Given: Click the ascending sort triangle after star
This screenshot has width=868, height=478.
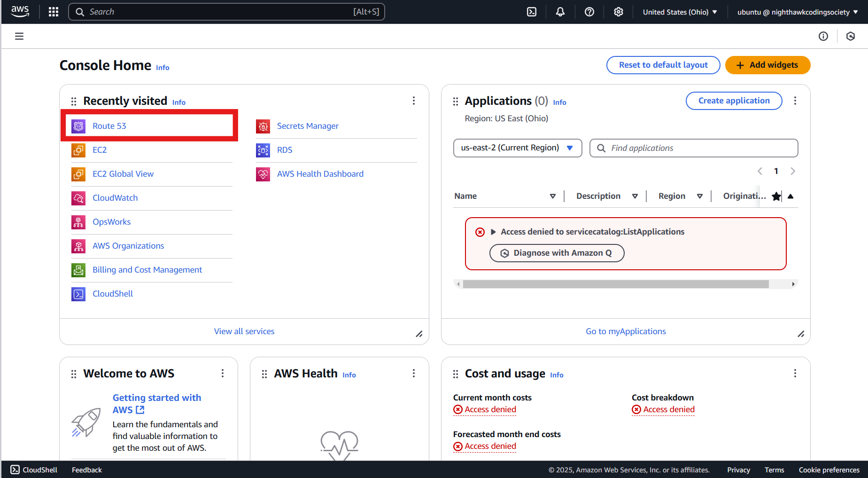Looking at the screenshot, I should 790,196.
